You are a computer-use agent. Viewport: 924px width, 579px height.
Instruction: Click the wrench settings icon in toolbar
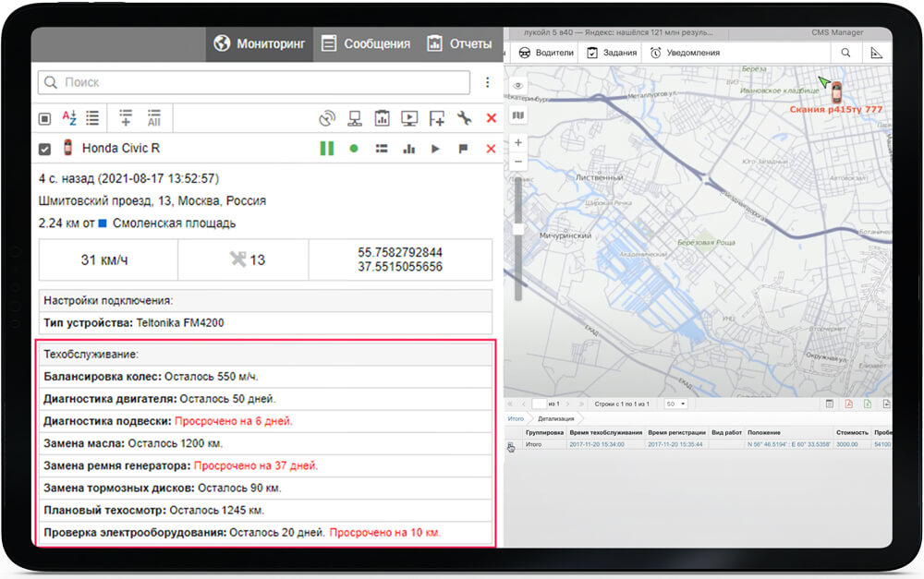click(464, 118)
